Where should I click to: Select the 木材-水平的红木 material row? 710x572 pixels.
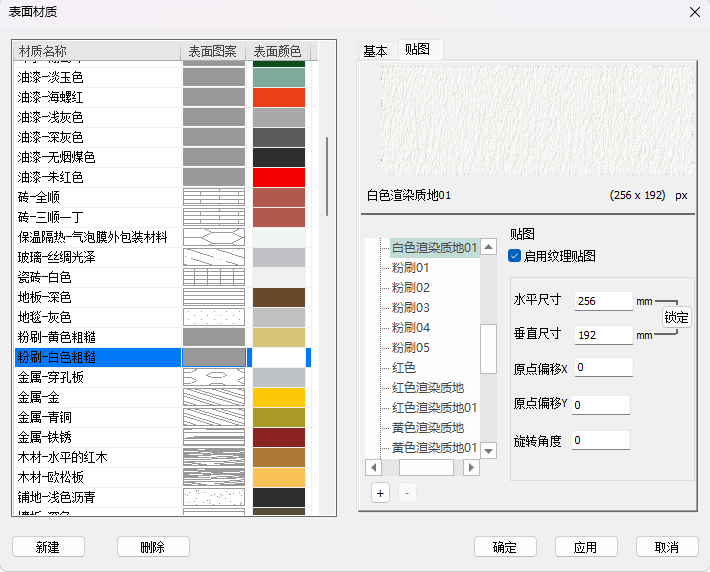97,457
